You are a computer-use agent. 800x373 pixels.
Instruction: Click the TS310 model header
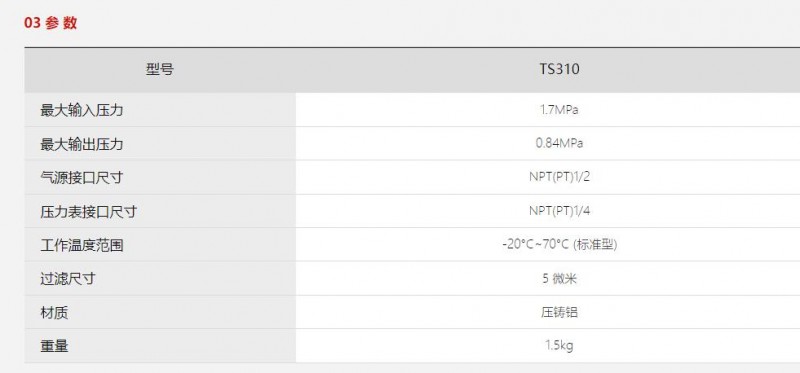559,70
